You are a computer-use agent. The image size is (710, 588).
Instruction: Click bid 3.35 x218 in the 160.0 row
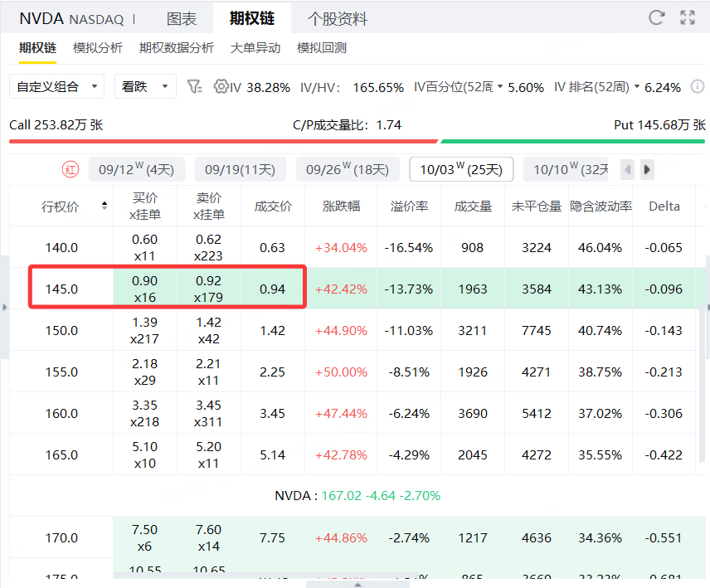pos(145,413)
